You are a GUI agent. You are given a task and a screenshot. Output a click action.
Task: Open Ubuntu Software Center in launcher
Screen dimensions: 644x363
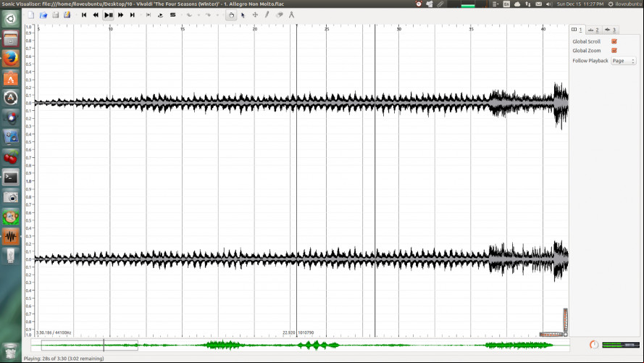[x=11, y=78]
